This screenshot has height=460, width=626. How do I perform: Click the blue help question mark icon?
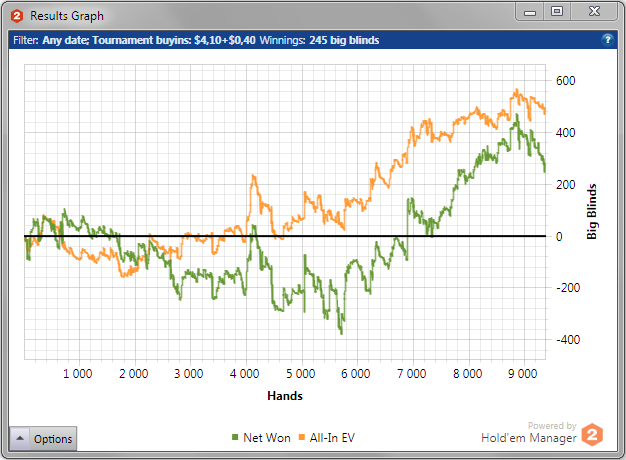(x=607, y=40)
